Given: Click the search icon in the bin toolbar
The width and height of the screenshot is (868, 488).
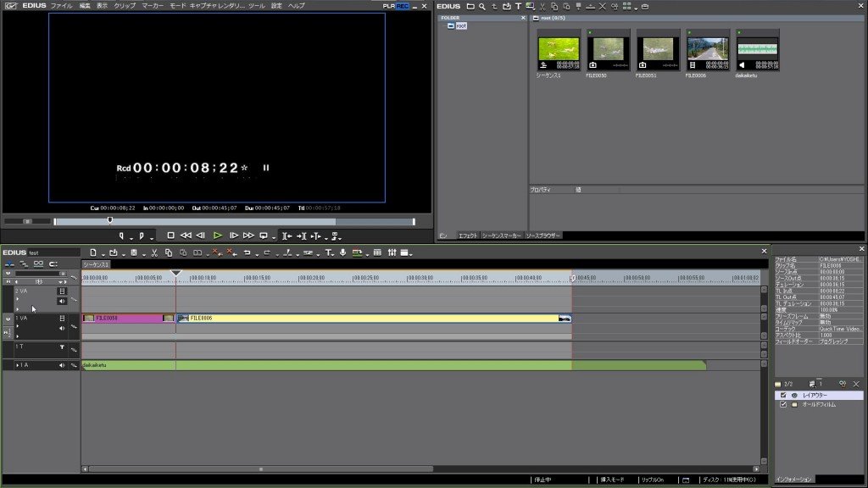Looking at the screenshot, I should 482,7.
